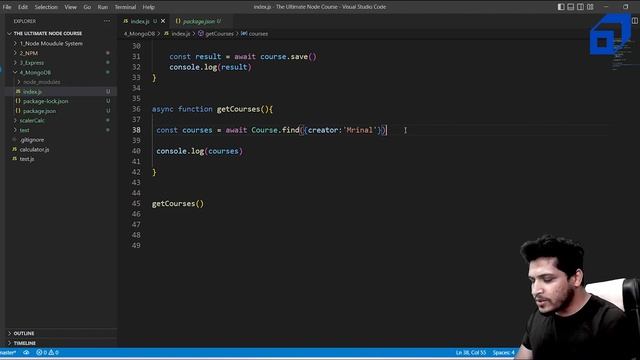The height and width of the screenshot is (360, 640).
Task: Click the getCourses() call on line 45
Action: pos(178,204)
